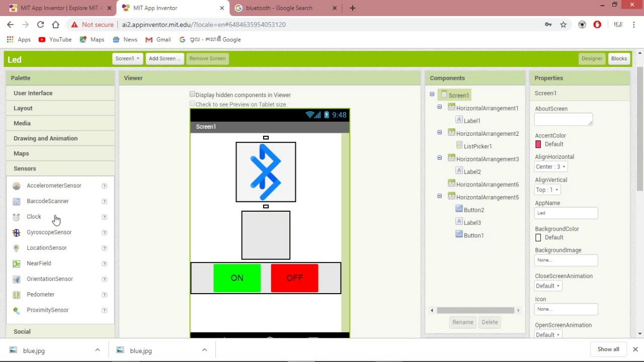Collapse HorizontalArrangement1 node

click(439, 107)
